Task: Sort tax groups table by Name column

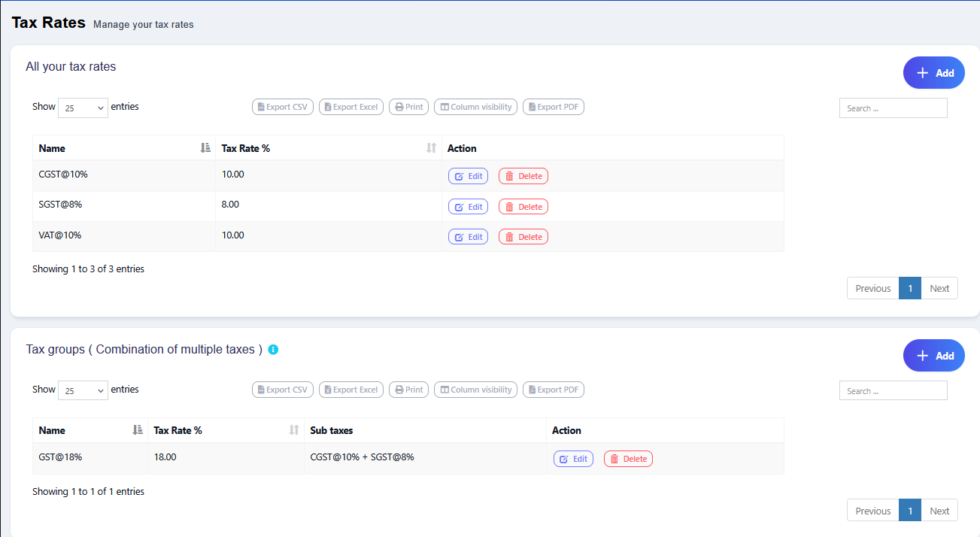Action: coord(90,430)
